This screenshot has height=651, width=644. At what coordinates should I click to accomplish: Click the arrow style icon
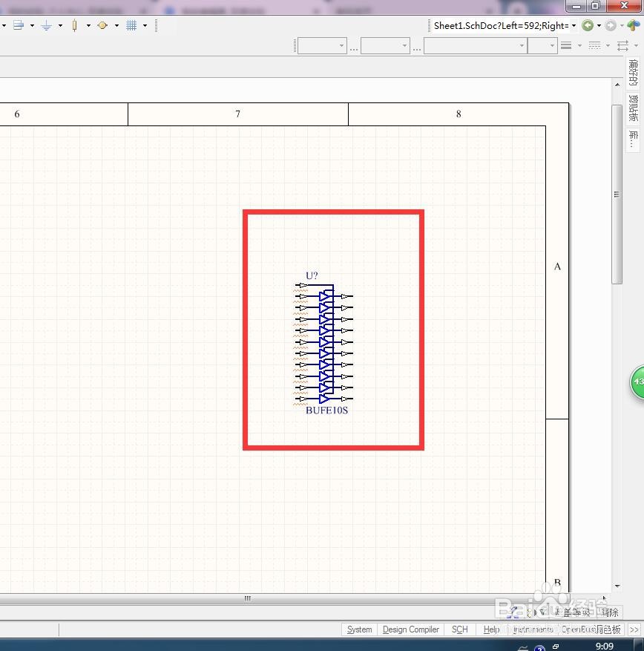click(x=622, y=45)
